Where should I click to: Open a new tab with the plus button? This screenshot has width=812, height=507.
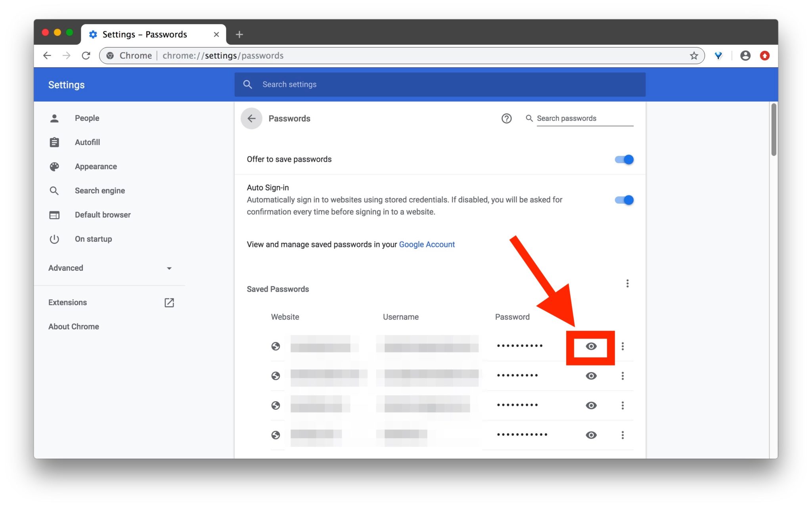point(239,34)
